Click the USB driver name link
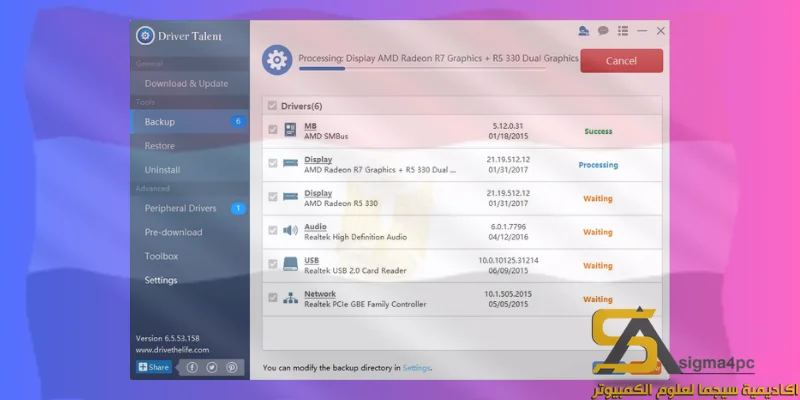 click(311, 260)
